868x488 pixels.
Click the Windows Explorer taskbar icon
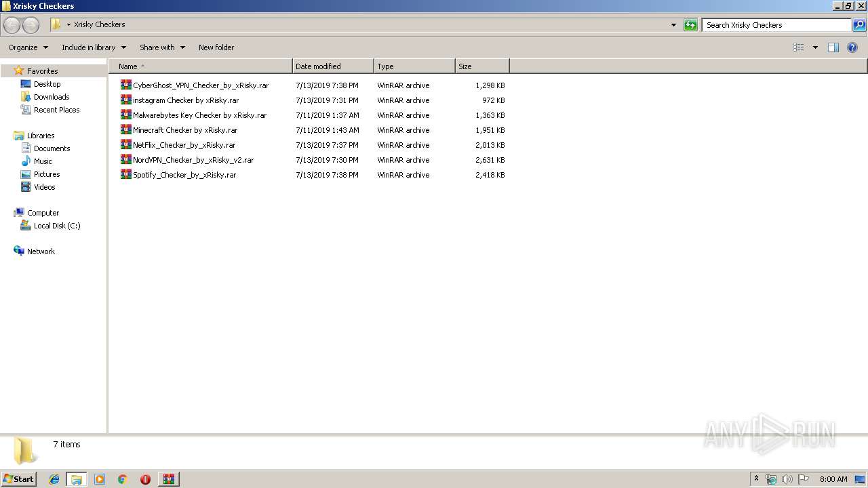click(77, 479)
